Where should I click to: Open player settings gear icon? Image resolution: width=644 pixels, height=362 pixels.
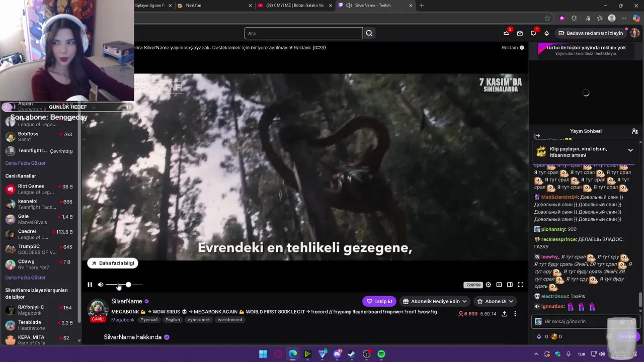488,285
